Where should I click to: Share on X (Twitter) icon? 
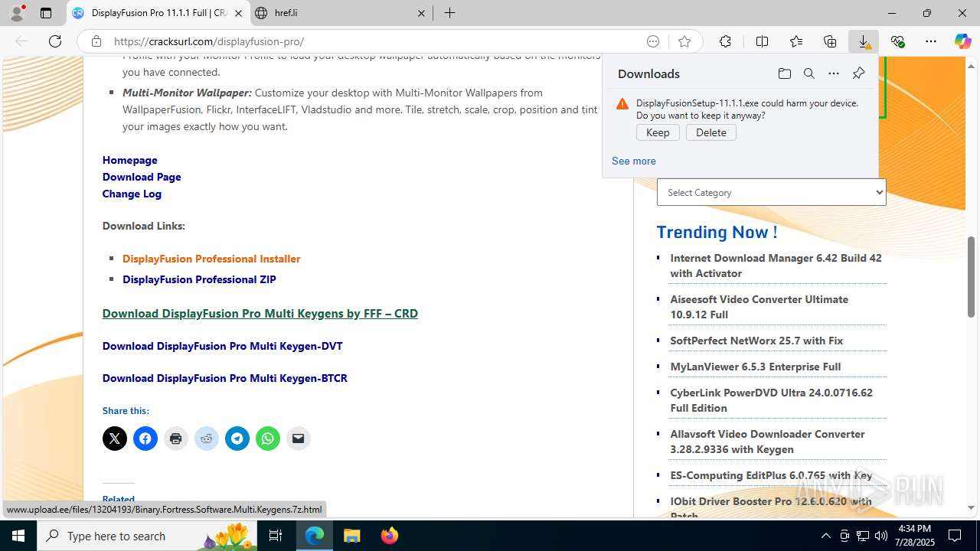click(115, 439)
